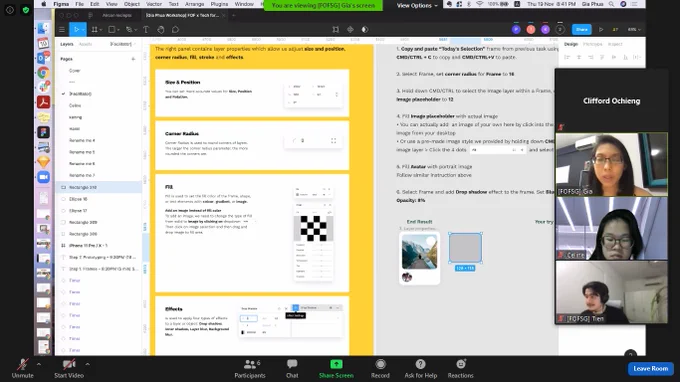Add a new page with plus icon
The height and width of the screenshot is (382, 680).
click(133, 59)
